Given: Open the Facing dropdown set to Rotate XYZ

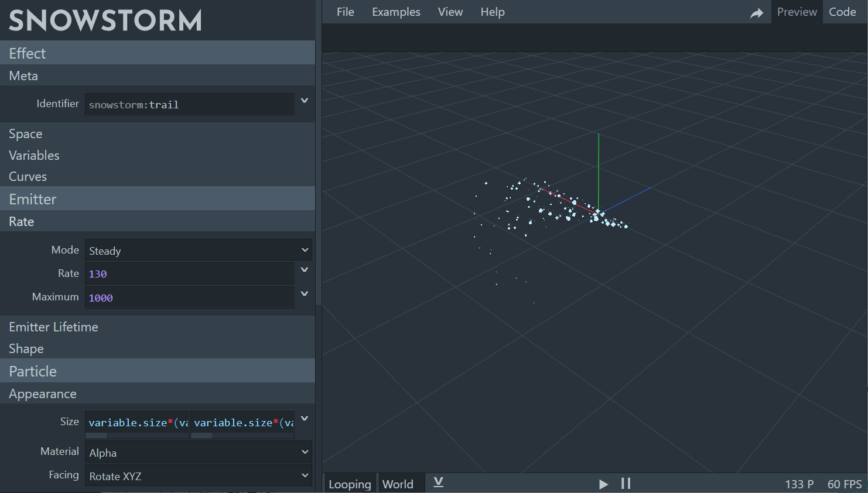Looking at the screenshot, I should [199, 475].
